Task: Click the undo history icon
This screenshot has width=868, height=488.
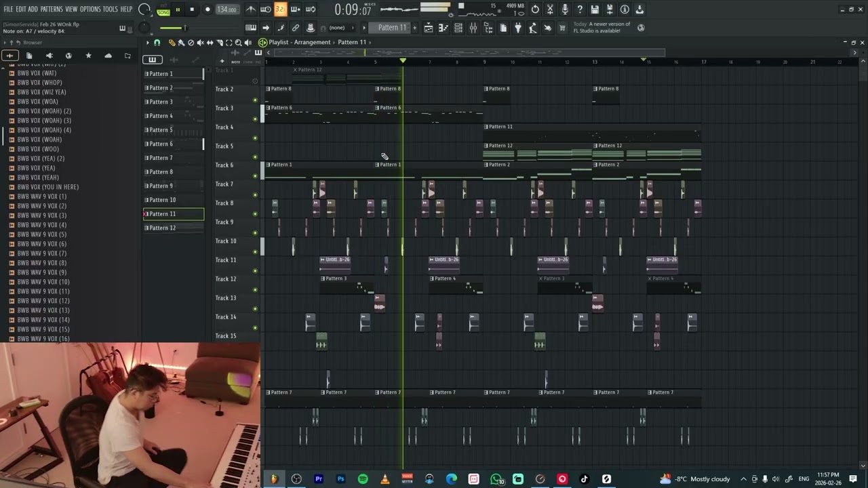Action: (535, 9)
